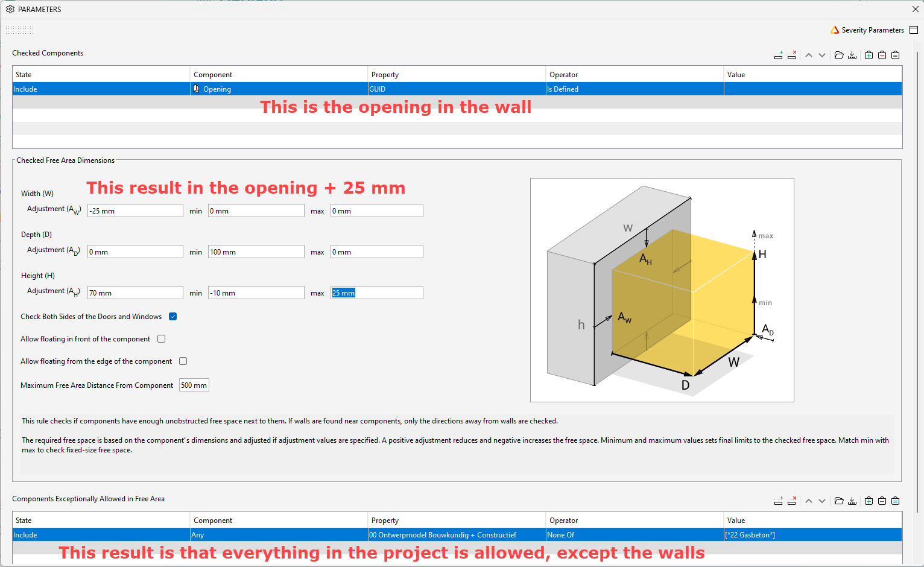
Task: Edit Depth Adjustment field
Action: [135, 252]
